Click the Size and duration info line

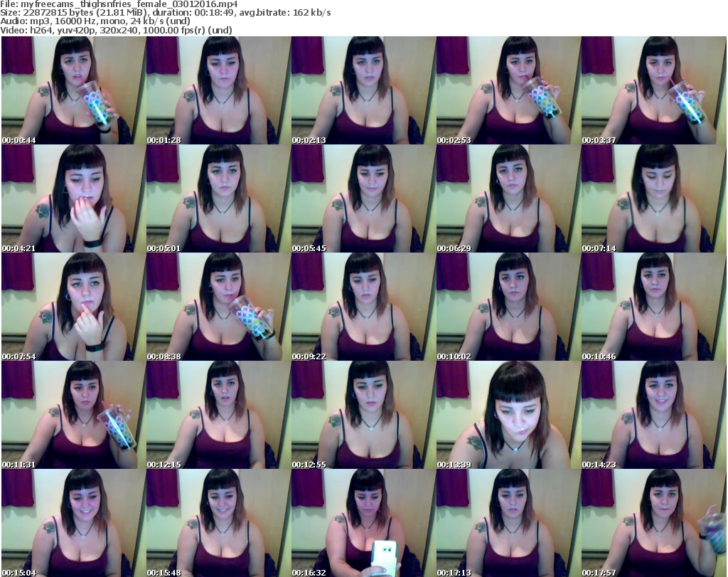(x=166, y=13)
